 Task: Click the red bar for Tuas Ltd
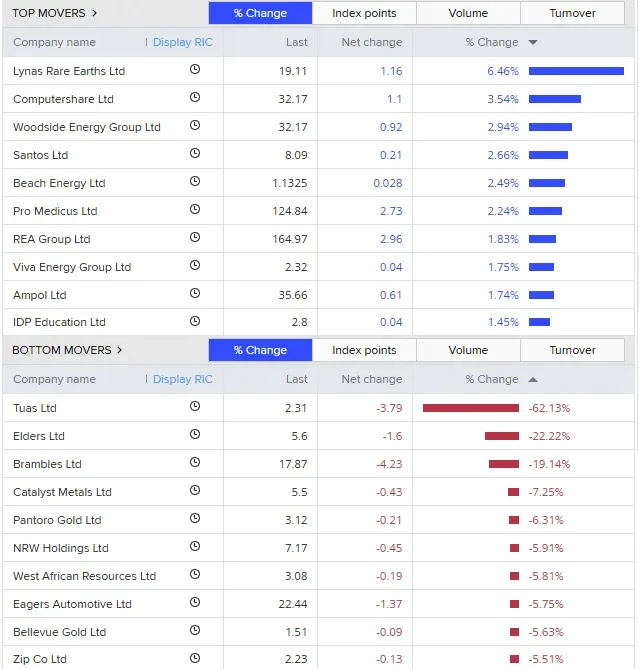pyautogui.click(x=471, y=408)
